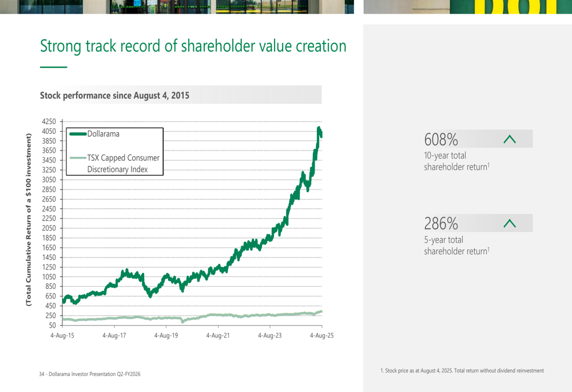Click the '650' y-axis value
Viewport: 572px width, 392px height.
51,296
